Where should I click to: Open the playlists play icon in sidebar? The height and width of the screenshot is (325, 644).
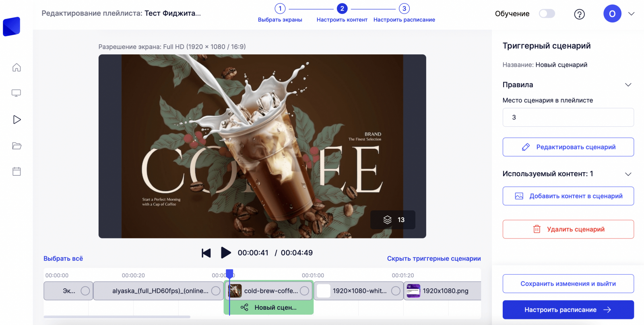coord(17,119)
